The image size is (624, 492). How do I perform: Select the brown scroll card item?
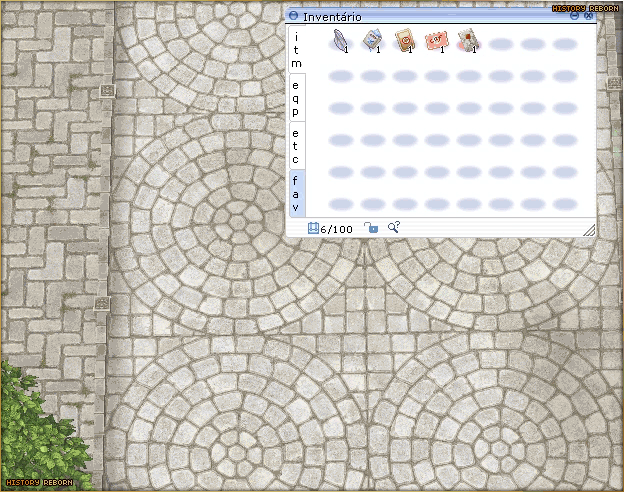(404, 40)
